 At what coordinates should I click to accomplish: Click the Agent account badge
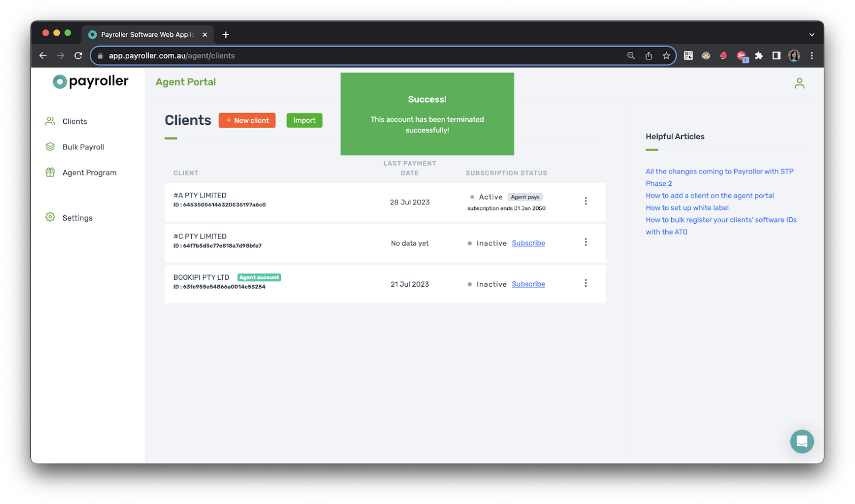pos(259,277)
